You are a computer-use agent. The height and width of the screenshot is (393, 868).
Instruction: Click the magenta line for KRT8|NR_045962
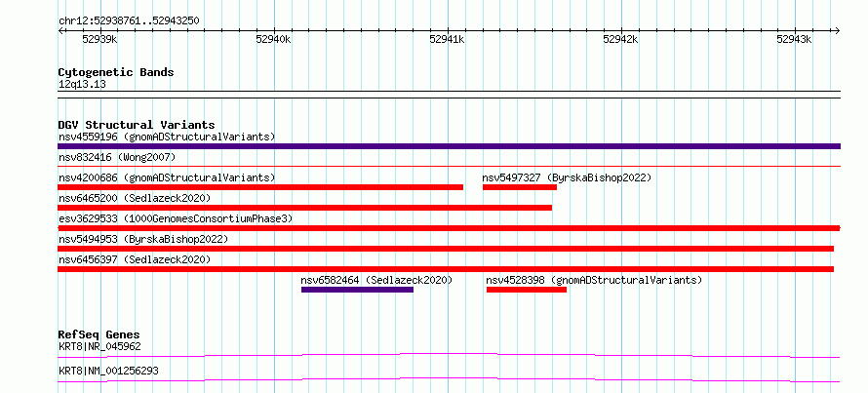[449, 355]
